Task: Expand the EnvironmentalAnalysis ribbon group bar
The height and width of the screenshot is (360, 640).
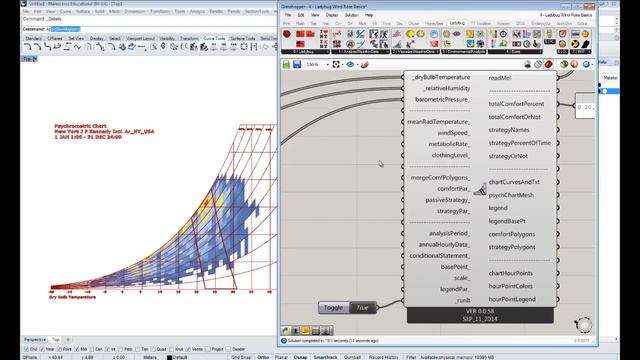Action: click(464, 52)
